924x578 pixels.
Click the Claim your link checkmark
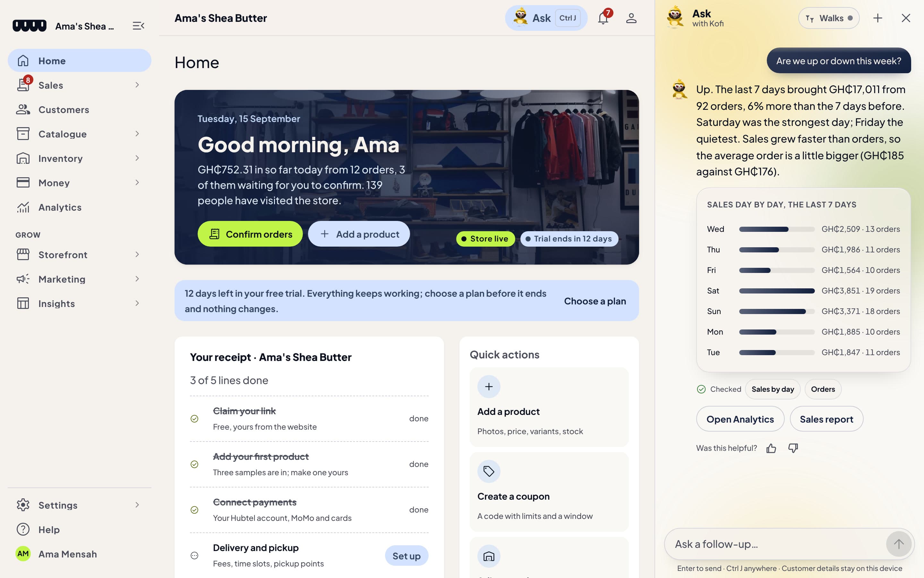[x=194, y=419]
